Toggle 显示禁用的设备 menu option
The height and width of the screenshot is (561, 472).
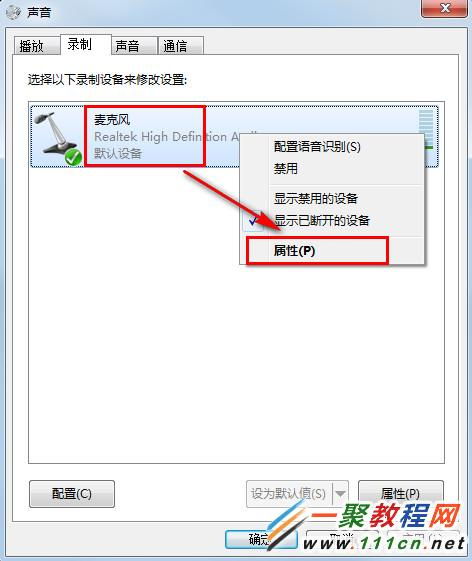click(x=316, y=198)
